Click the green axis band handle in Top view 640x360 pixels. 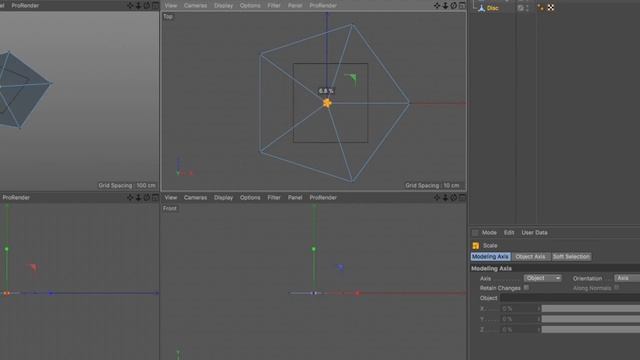351,78
